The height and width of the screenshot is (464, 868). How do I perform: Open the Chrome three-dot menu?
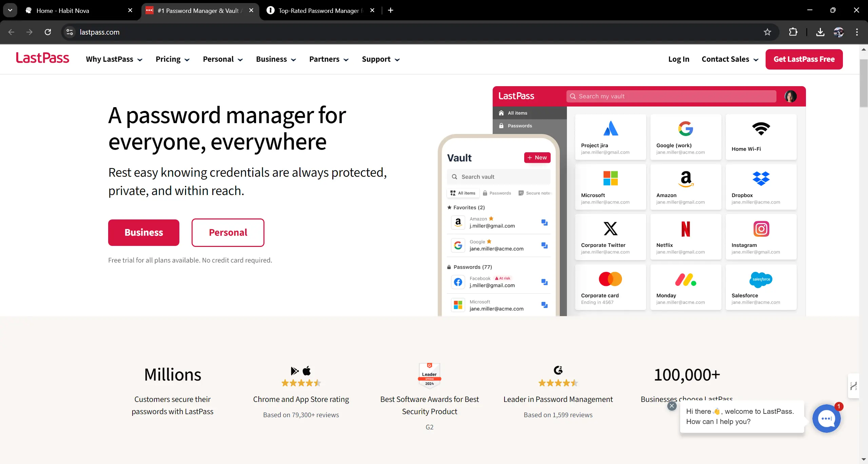point(857,32)
